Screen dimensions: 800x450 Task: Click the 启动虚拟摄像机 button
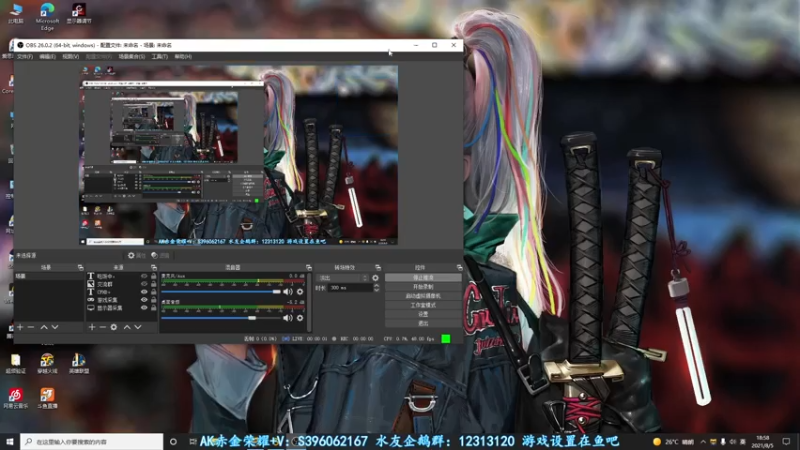[423, 296]
